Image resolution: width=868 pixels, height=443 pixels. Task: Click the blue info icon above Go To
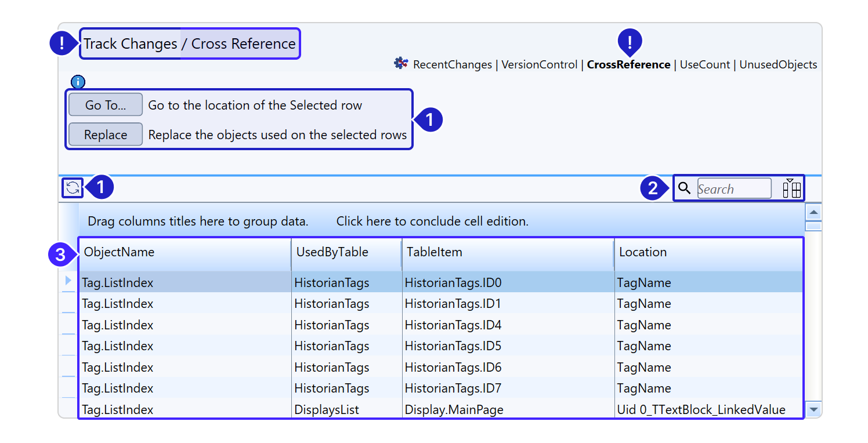click(78, 82)
